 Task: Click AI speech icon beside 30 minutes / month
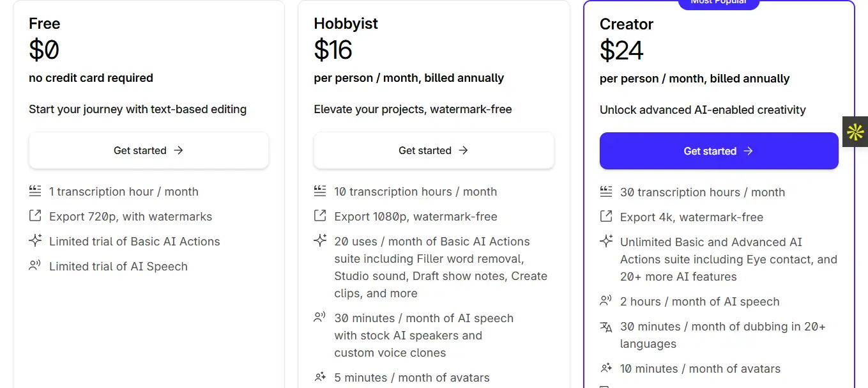point(320,318)
